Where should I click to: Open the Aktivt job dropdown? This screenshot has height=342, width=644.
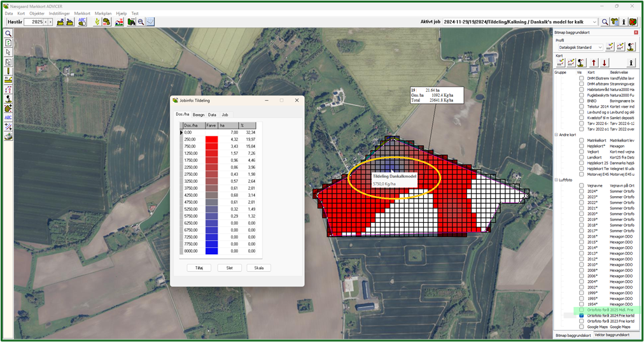click(594, 22)
